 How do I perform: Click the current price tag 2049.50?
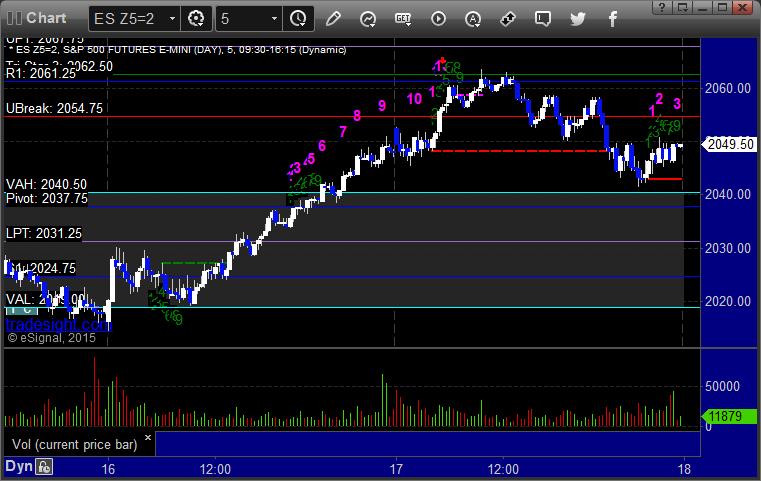coord(729,145)
